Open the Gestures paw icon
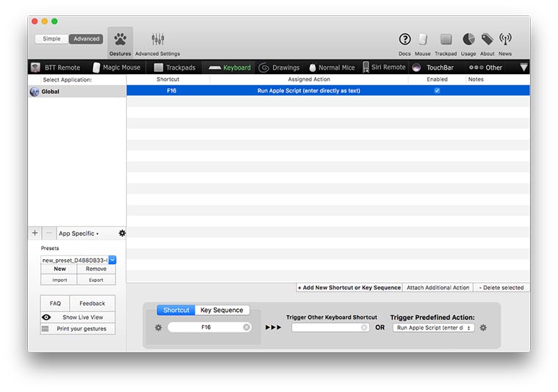558x392 pixels. 120,40
